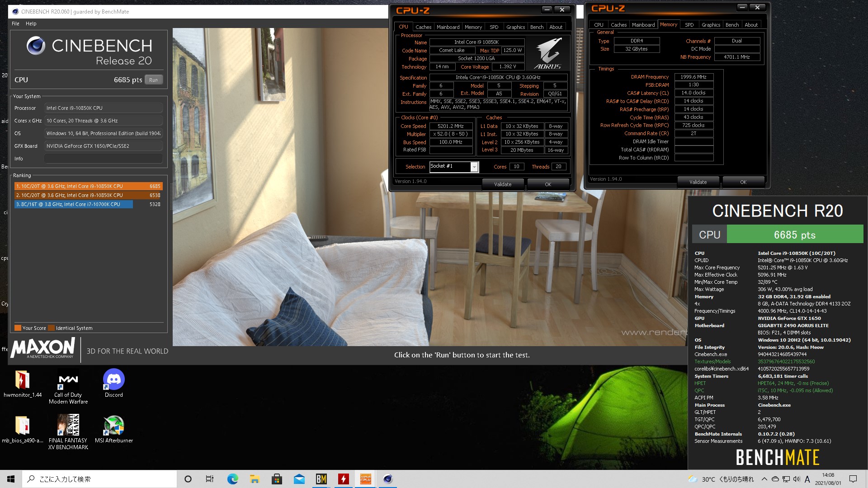Viewport: 868px width, 488px height.
Task: Select ranking entry 3 Core i7-10700K
Action: click(x=88, y=204)
